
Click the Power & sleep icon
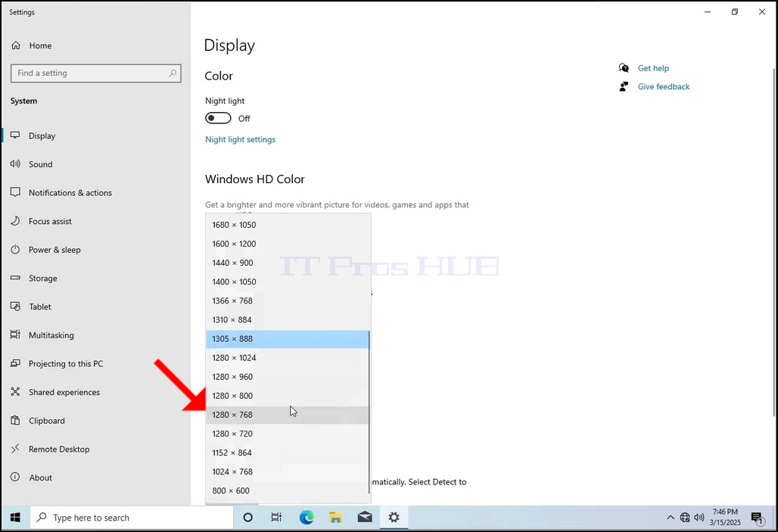[x=15, y=249]
